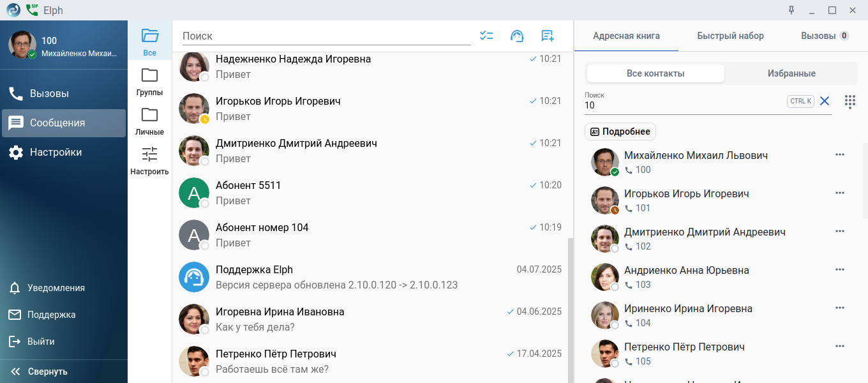Select contact Ириненко Ирина Игоревна
868x383 pixels.
coord(720,315)
